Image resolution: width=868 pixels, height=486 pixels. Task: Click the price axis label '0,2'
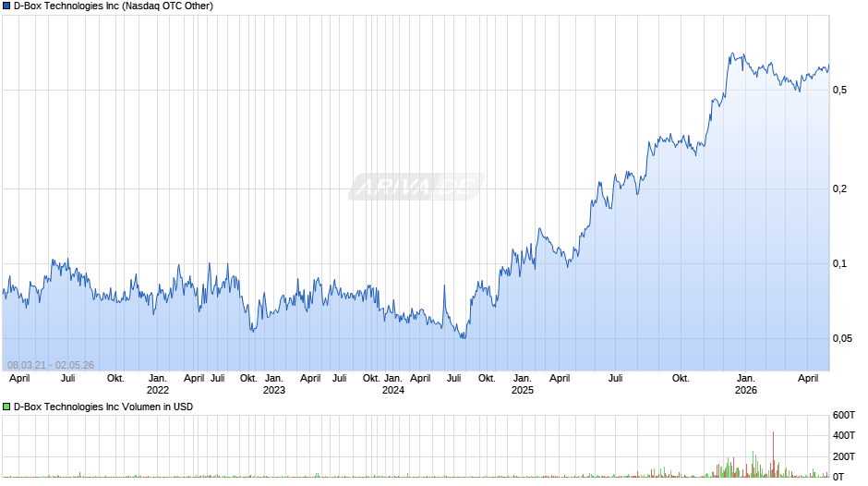(x=839, y=189)
